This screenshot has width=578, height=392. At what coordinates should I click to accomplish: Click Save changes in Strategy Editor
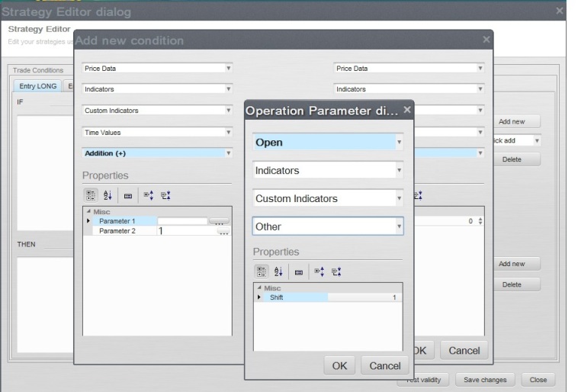point(485,380)
